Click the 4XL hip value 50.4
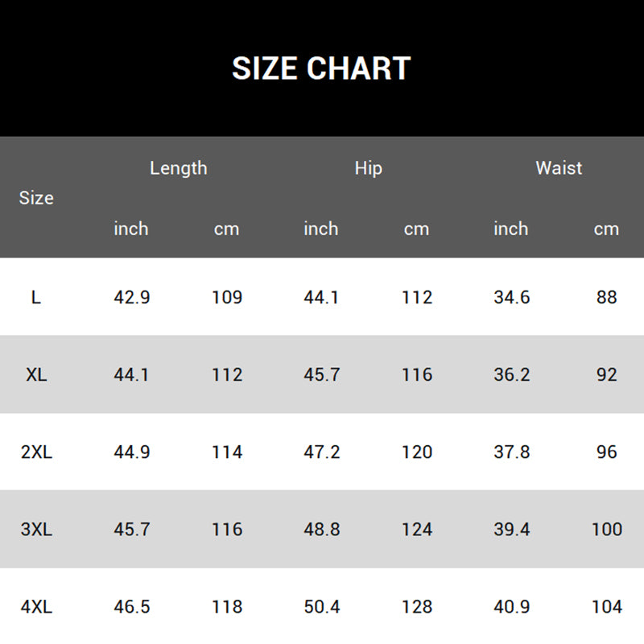This screenshot has width=644, height=644. pyautogui.click(x=321, y=606)
